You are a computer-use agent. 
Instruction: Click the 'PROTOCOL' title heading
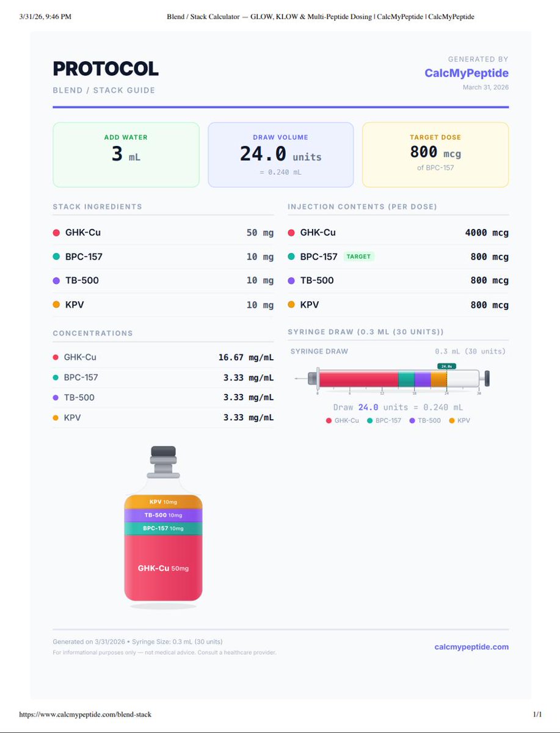coord(106,69)
